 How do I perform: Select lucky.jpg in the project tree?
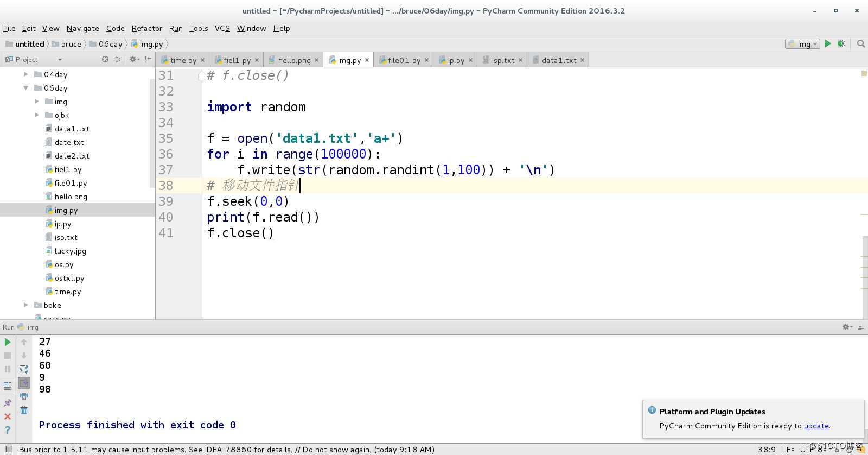click(x=70, y=251)
